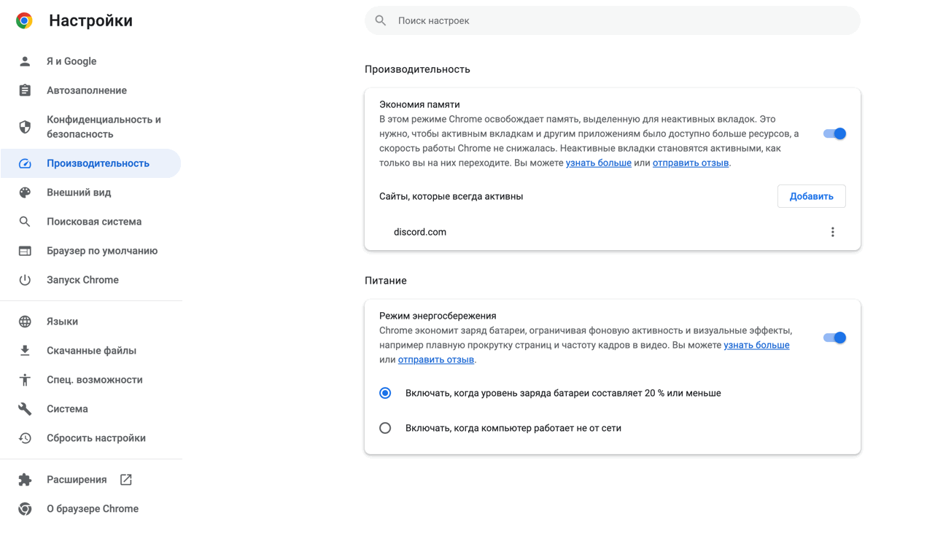Click the Поиск настроек search field

pos(613,20)
